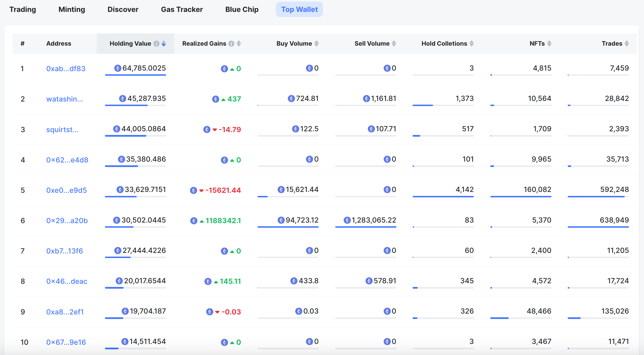
Task: Click ETH icon beside -14.79 realized gains
Action: coord(207,130)
